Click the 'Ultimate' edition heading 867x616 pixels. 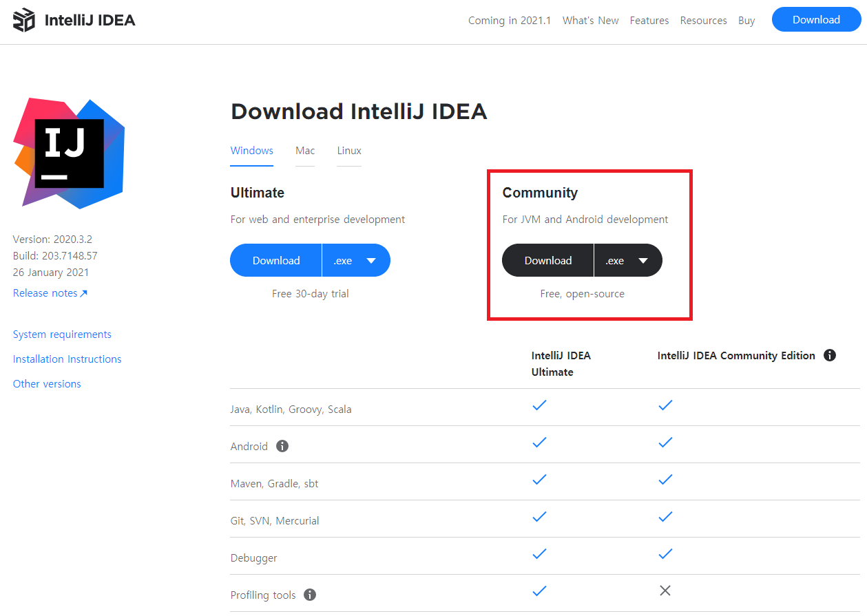pyautogui.click(x=258, y=193)
